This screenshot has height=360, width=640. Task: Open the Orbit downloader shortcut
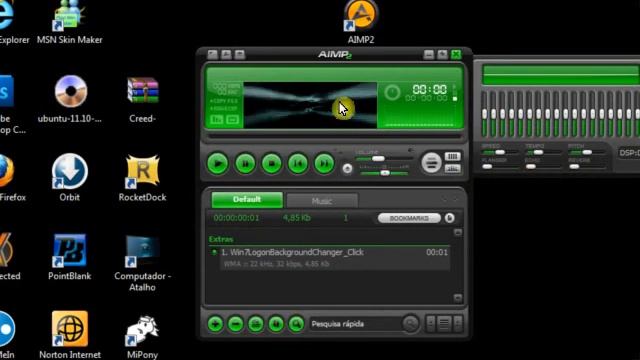tap(70, 178)
